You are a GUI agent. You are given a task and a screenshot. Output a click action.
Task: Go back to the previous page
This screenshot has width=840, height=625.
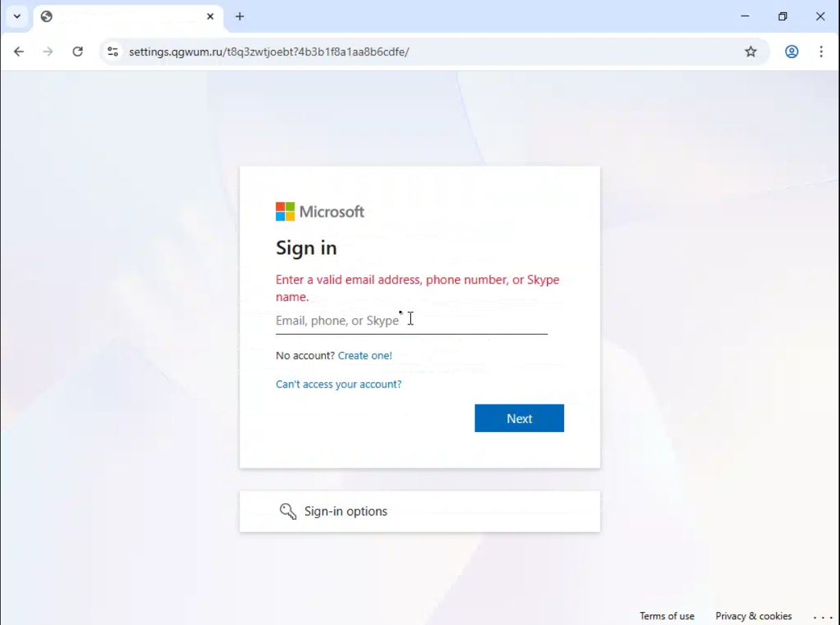(19, 51)
